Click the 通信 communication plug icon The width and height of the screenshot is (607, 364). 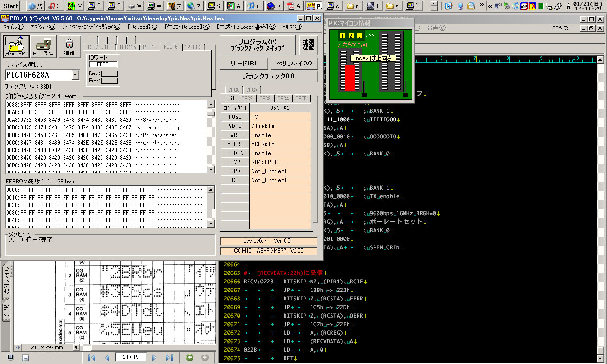click(x=69, y=46)
